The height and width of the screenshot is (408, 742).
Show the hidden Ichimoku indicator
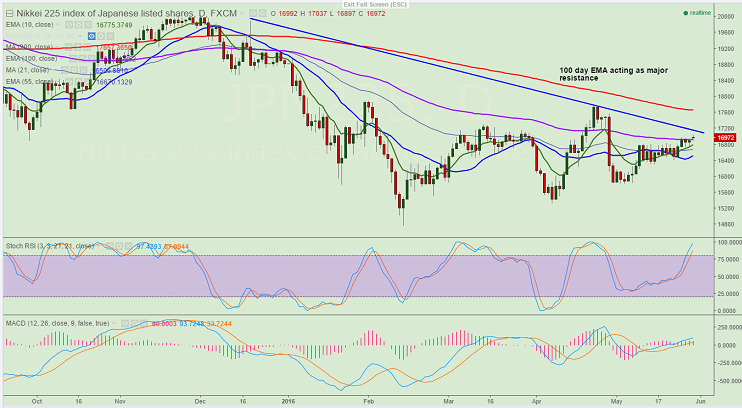(x=92, y=36)
